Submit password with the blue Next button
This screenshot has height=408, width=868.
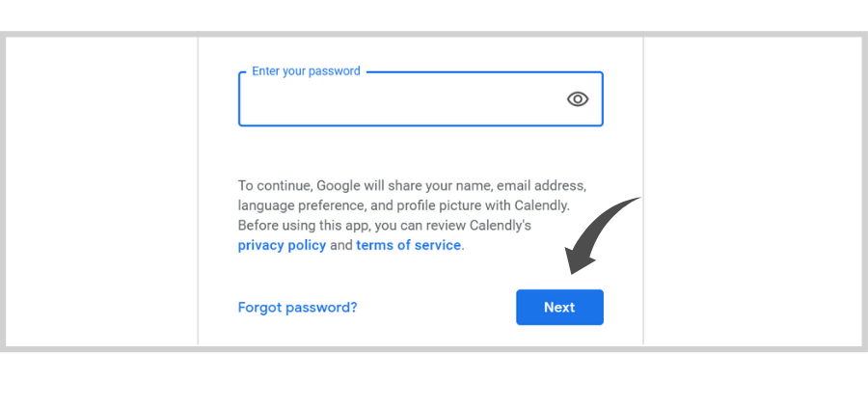pos(559,308)
